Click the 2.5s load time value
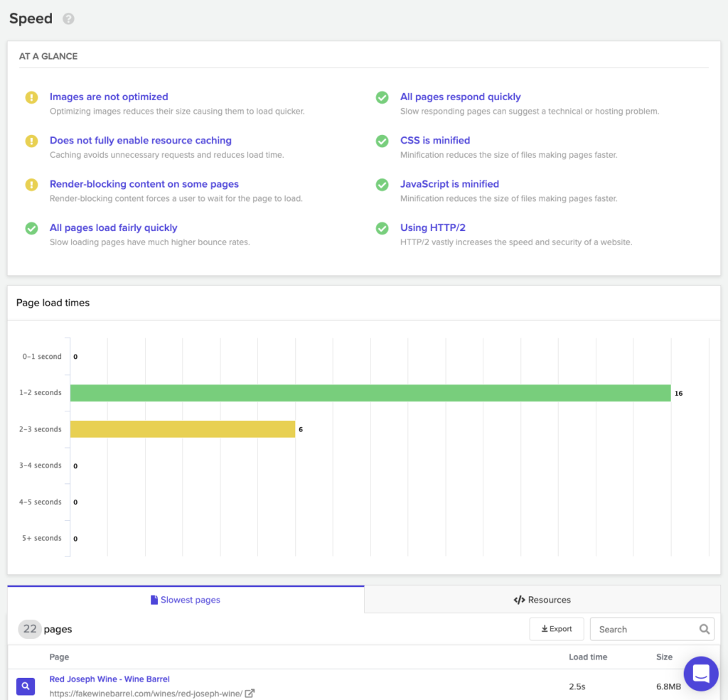Screen dimensions: 728x700 click(x=577, y=686)
